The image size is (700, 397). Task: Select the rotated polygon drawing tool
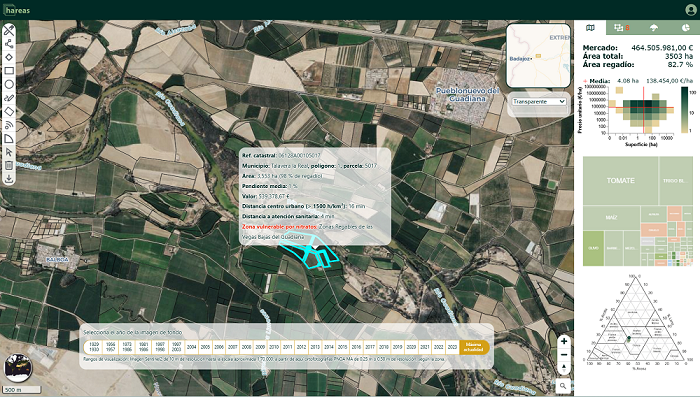point(9,112)
